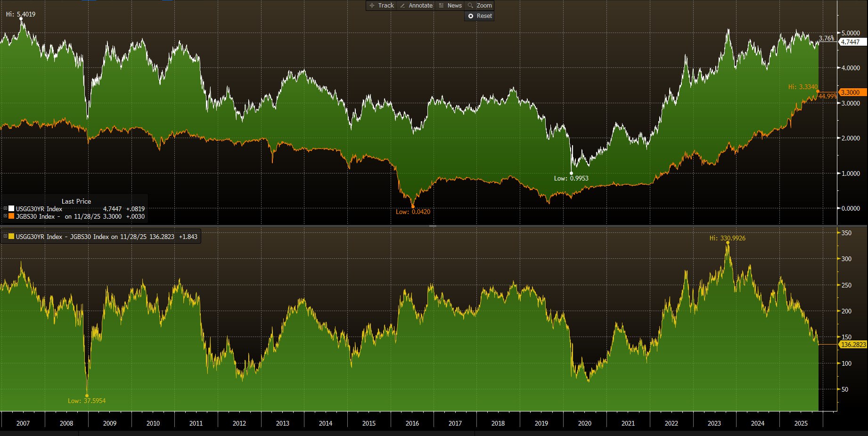This screenshot has height=436, width=868.
Task: Click the orange JGBS30 color swatch
Action: (x=11, y=216)
